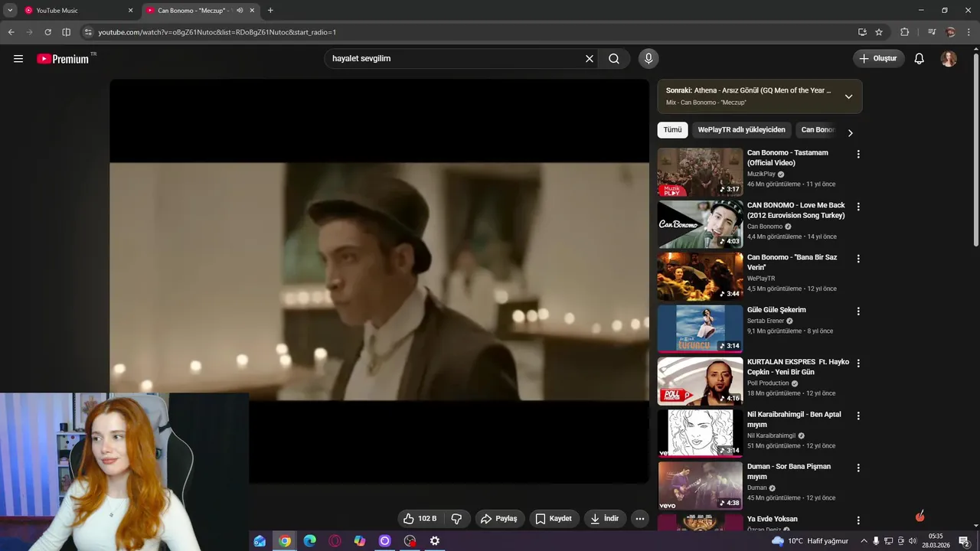980x551 pixels.
Task: Open options menu for Love Me Back video
Action: (x=858, y=207)
